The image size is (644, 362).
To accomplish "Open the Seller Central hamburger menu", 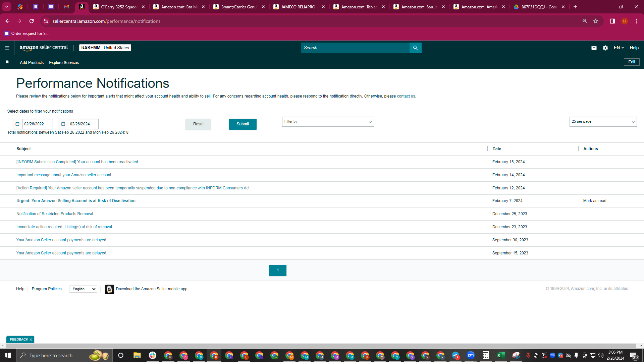I will pyautogui.click(x=7, y=48).
